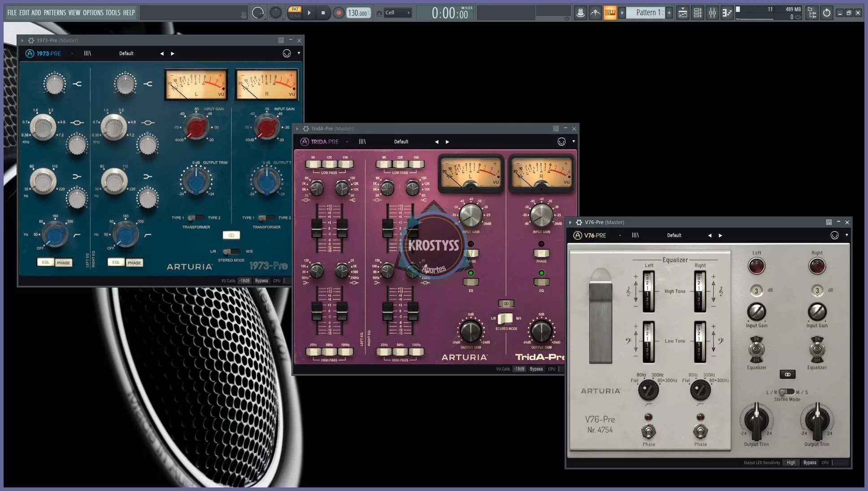Open the FILE menu
This screenshot has width=868, height=491.
[12, 13]
